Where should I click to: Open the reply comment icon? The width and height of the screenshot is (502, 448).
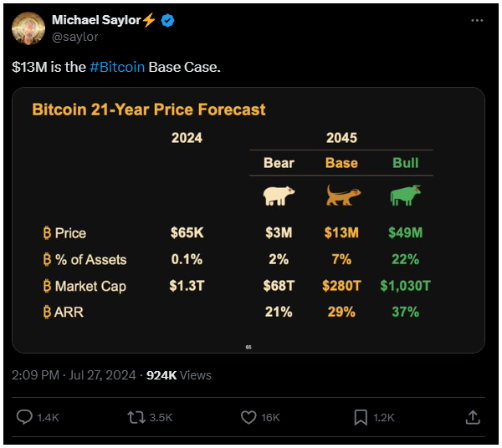pos(24,417)
